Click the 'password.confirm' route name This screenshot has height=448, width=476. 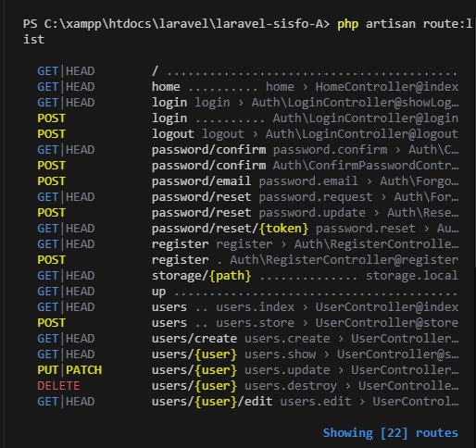tap(330, 150)
